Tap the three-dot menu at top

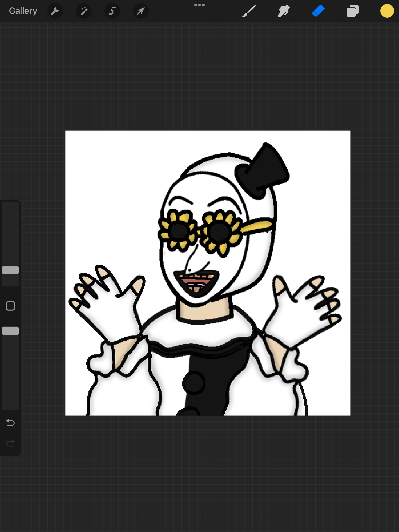pos(199,5)
